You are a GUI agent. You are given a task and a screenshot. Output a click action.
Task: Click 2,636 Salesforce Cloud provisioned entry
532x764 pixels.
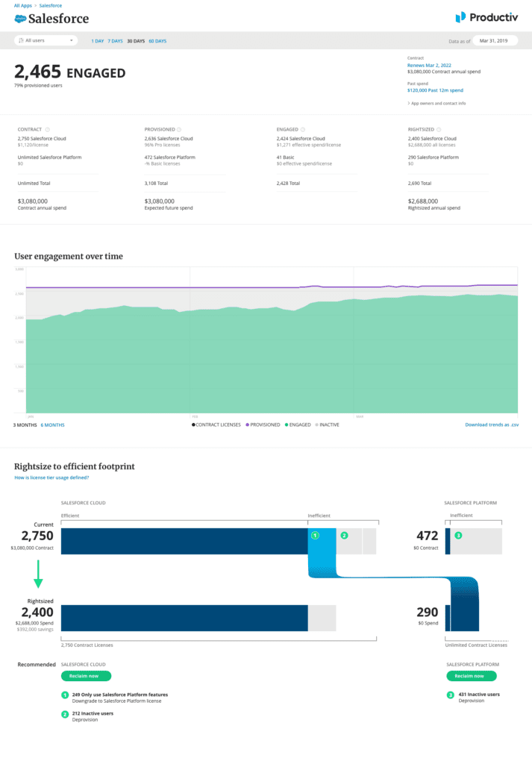tap(169, 138)
